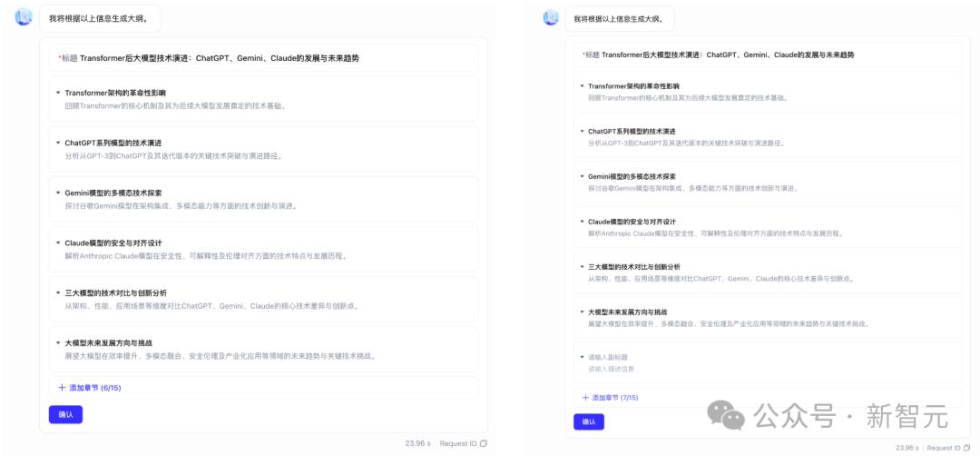
Task: Click description 展望大模型在效率提升 in 7-chapter outline
Action: (x=730, y=323)
